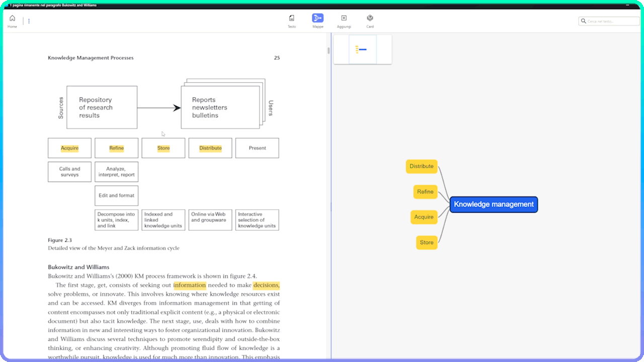644x362 pixels.
Task: Click the highlighted Acquire box in the figure
Action: pos(69,148)
